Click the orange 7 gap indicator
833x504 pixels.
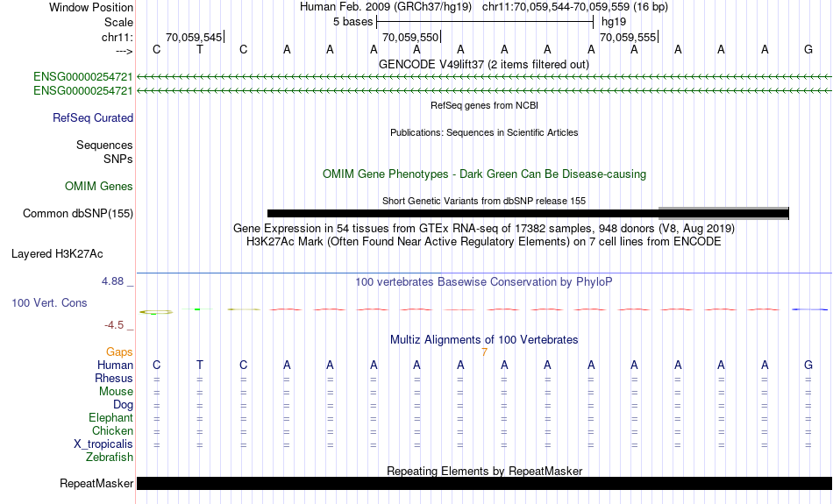pyautogui.click(x=484, y=352)
